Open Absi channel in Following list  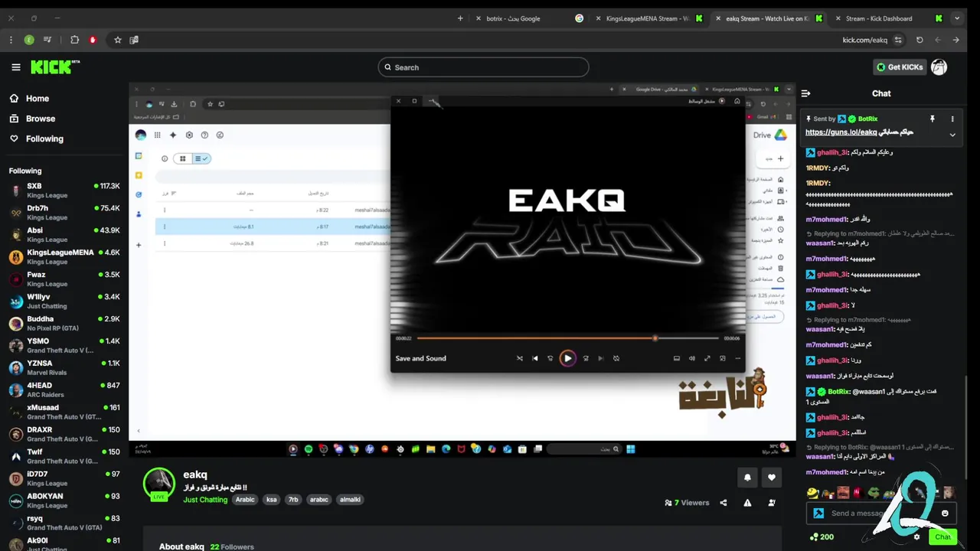coord(64,235)
